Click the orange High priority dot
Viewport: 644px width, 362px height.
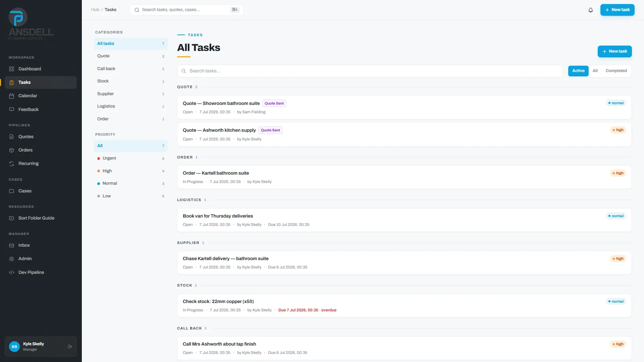click(99, 171)
